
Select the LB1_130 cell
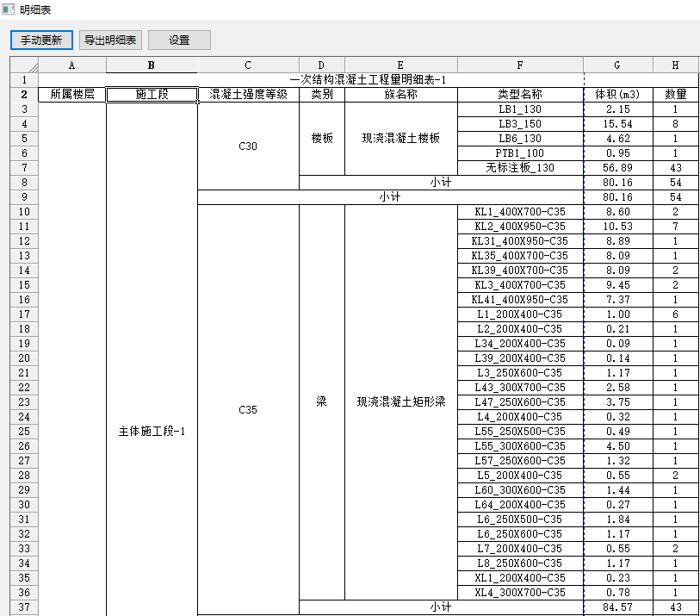coord(520,109)
